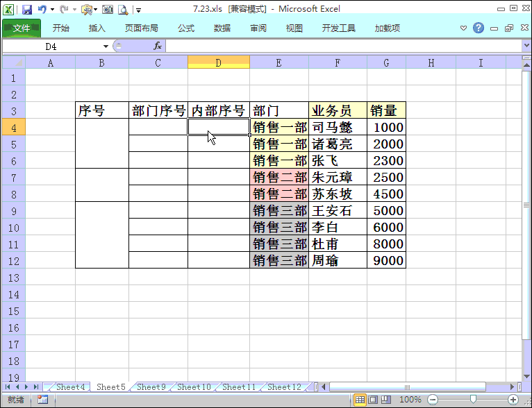Switch to the 审阅 ribbon tab
The width and height of the screenshot is (532, 408).
[258, 28]
